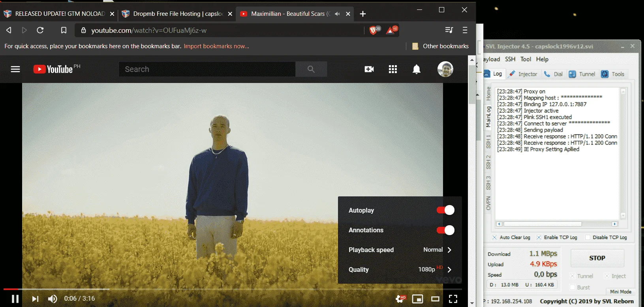Toggle Tunnel checkbox in SVL Injector
The height and width of the screenshot is (307, 644).
pos(572,276)
